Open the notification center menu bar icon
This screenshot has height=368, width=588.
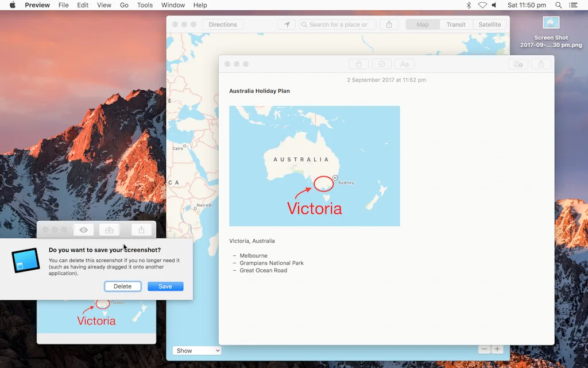(x=573, y=5)
